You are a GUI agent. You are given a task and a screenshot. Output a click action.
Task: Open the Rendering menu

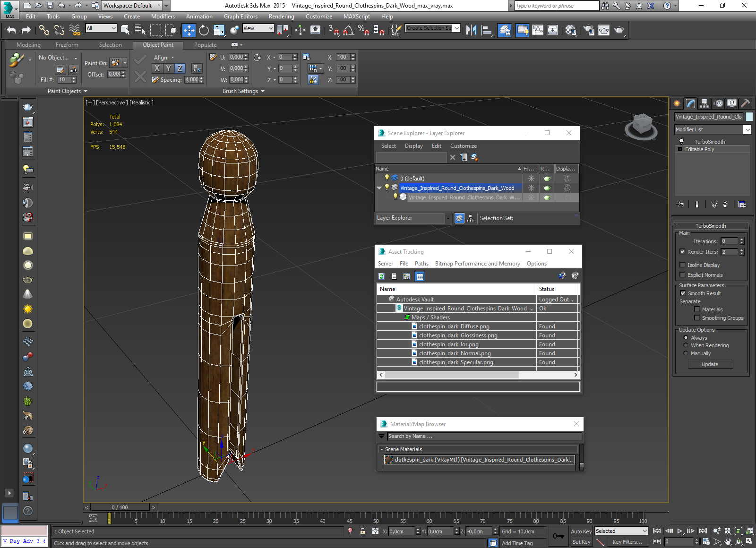click(282, 17)
